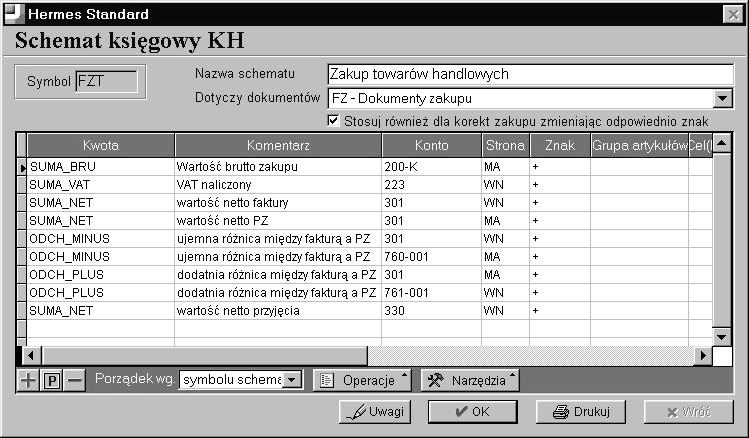Open the 'Dotyczy dokumentów' dropdown
This screenshot has width=749, height=438.
723,99
